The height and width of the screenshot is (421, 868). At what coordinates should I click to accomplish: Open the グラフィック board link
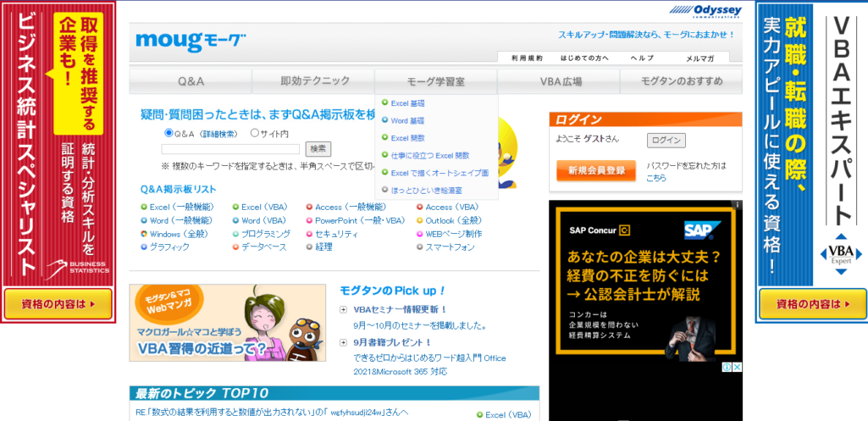[x=169, y=247]
